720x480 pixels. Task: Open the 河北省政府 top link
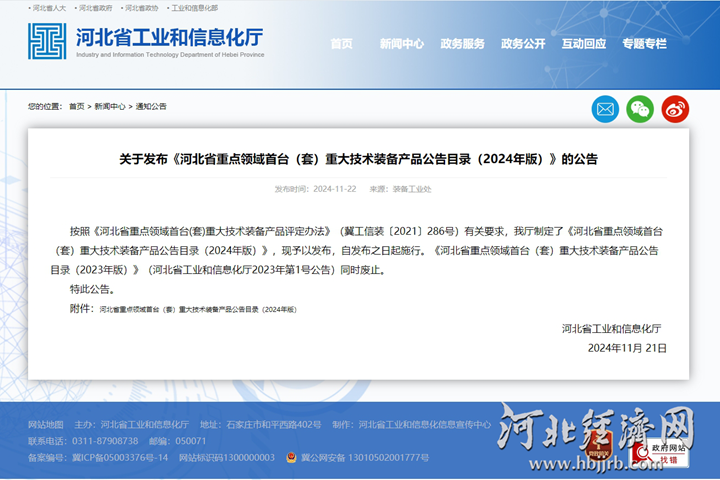point(95,8)
